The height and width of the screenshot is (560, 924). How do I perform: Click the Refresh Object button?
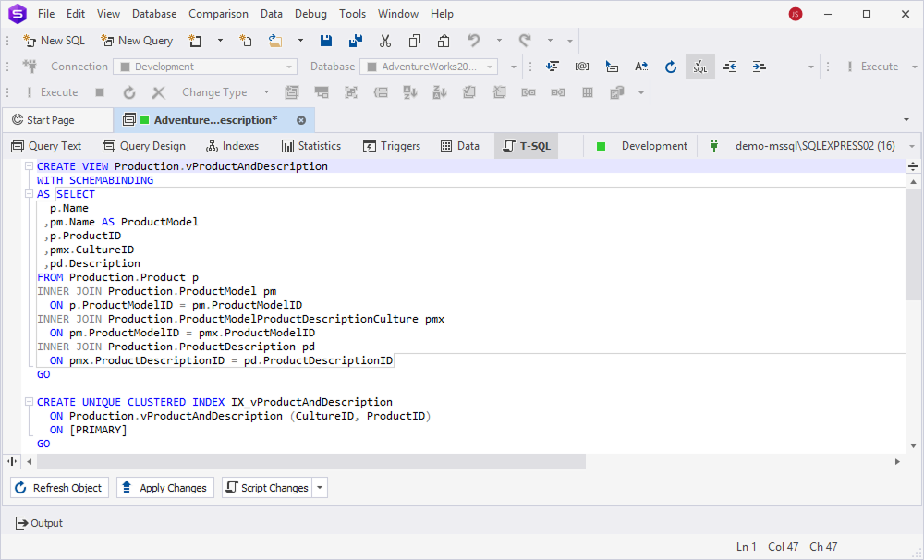click(x=59, y=488)
